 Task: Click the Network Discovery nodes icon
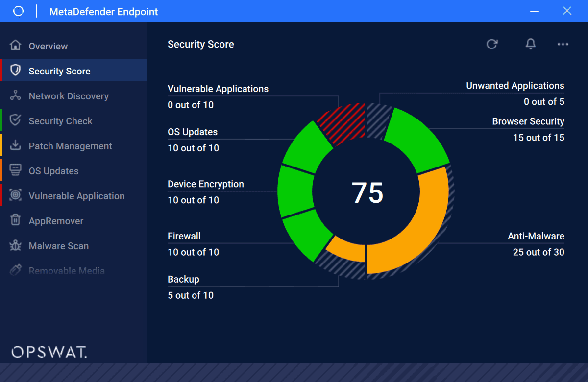[x=16, y=95]
